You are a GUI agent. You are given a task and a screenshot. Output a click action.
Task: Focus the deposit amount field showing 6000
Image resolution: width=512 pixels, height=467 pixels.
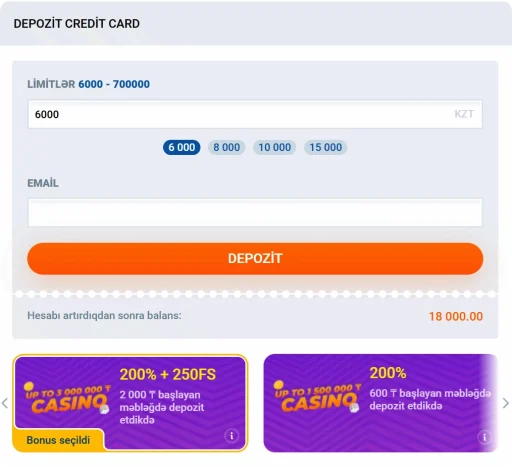pos(255,114)
